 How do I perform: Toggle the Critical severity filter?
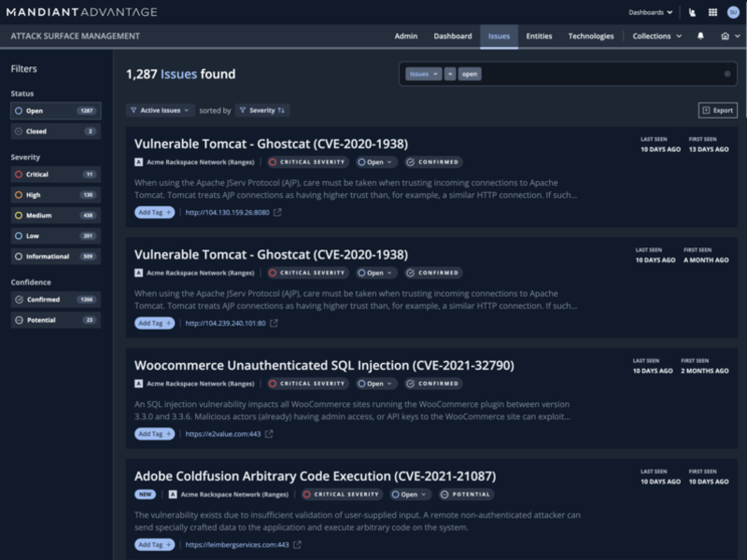(x=56, y=175)
